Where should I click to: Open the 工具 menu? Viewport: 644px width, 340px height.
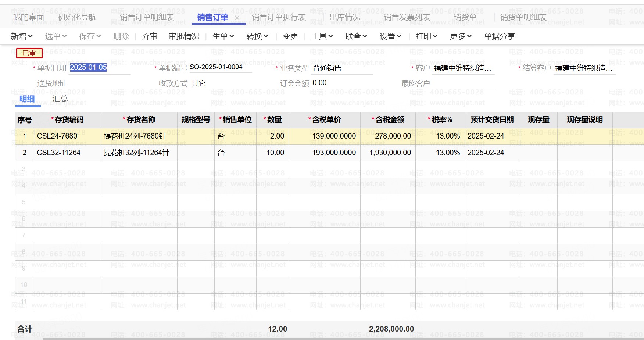pos(322,36)
